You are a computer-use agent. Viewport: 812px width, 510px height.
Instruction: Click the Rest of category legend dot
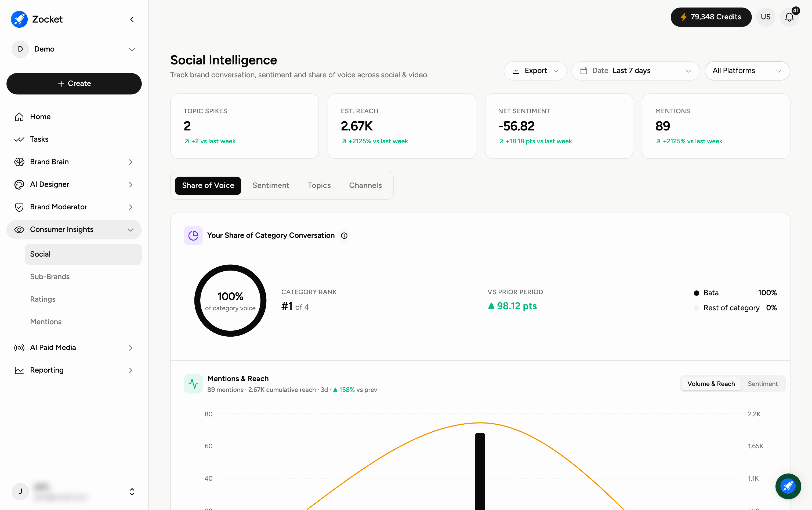[696, 308]
